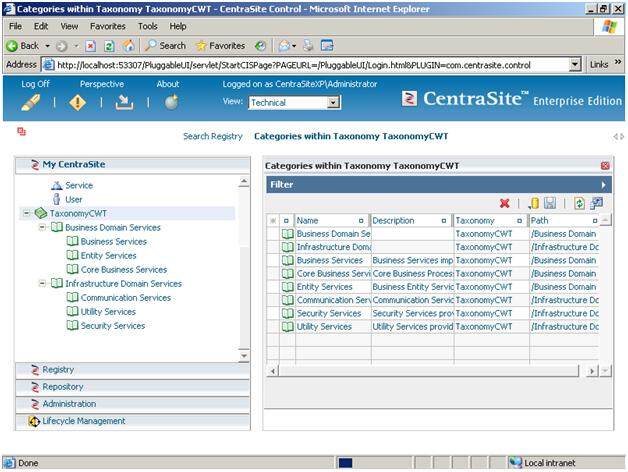This screenshot has height=472, width=628.
Task: Click Entity Services in the tree
Action: click(x=109, y=256)
